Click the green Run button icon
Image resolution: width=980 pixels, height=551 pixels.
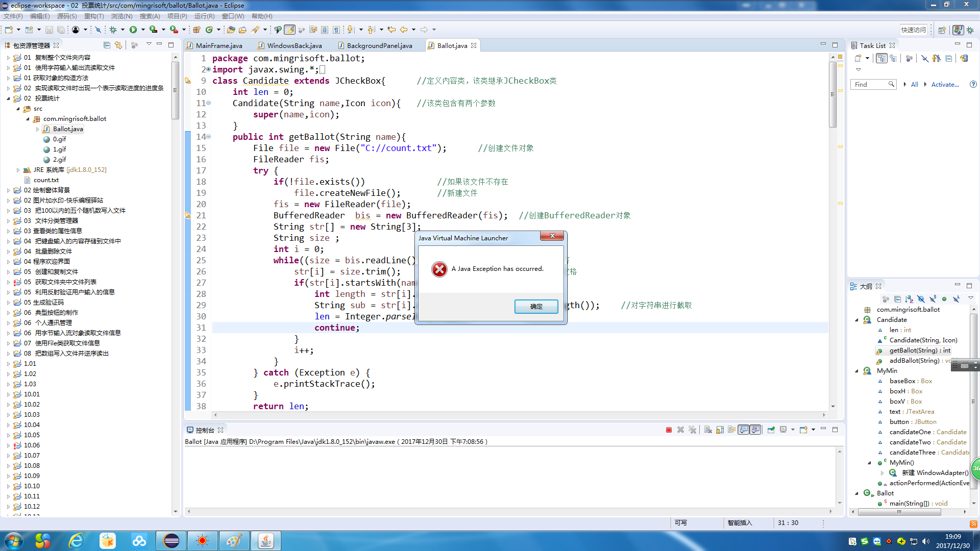(133, 30)
